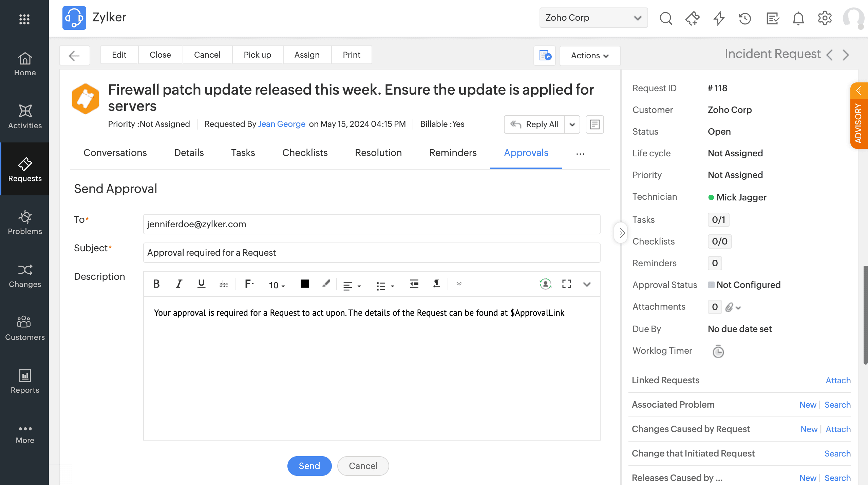
Task: Open the font size 10 dropdown
Action: [277, 285]
